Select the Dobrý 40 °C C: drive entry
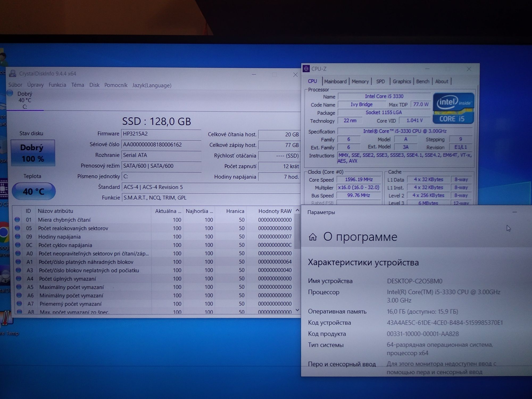Image resolution: width=532 pixels, height=399 pixels. [25, 100]
